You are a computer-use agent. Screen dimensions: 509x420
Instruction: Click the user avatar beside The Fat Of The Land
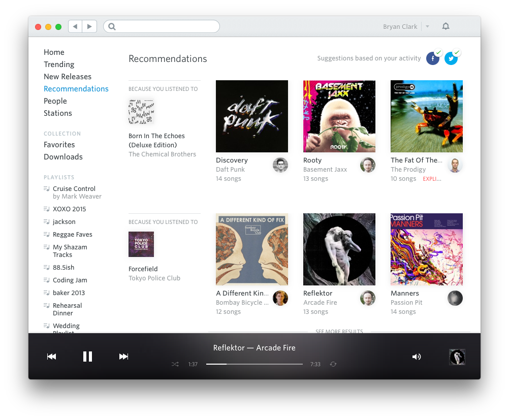(455, 165)
